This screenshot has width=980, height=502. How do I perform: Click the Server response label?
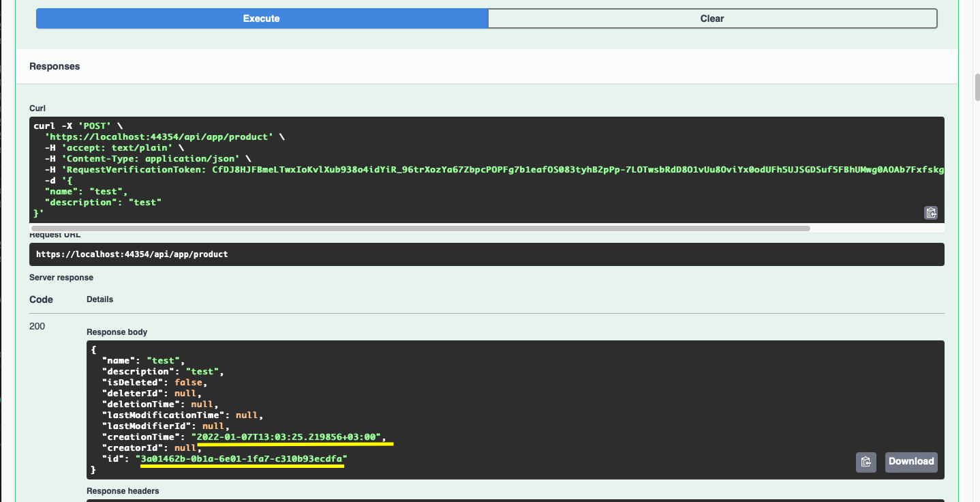(60, 277)
